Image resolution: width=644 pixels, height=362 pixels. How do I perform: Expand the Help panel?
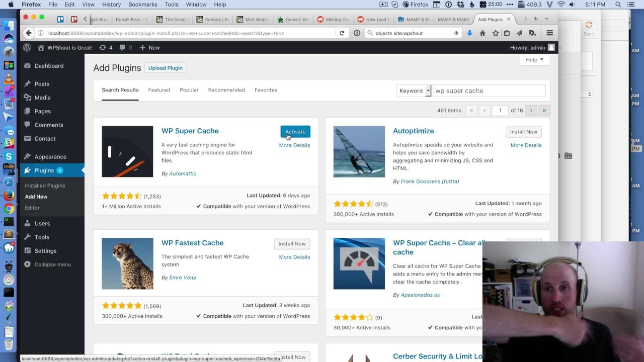(x=534, y=60)
